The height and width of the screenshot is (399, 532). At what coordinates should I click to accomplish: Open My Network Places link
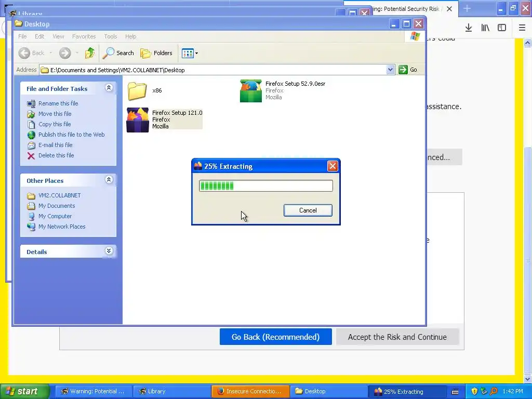[62, 227]
